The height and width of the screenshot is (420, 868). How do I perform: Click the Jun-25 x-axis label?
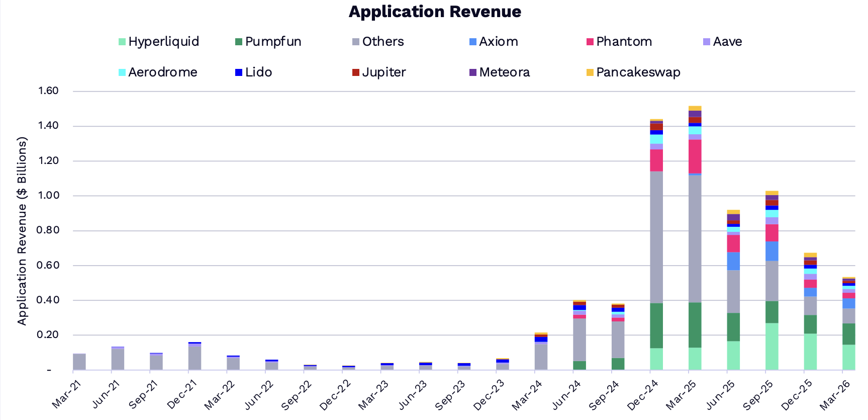[x=720, y=395]
